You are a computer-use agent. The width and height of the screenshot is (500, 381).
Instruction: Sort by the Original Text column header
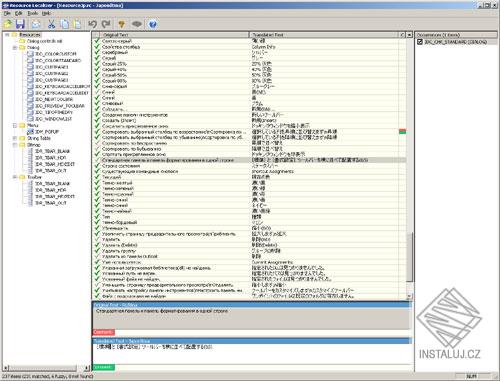[174, 35]
